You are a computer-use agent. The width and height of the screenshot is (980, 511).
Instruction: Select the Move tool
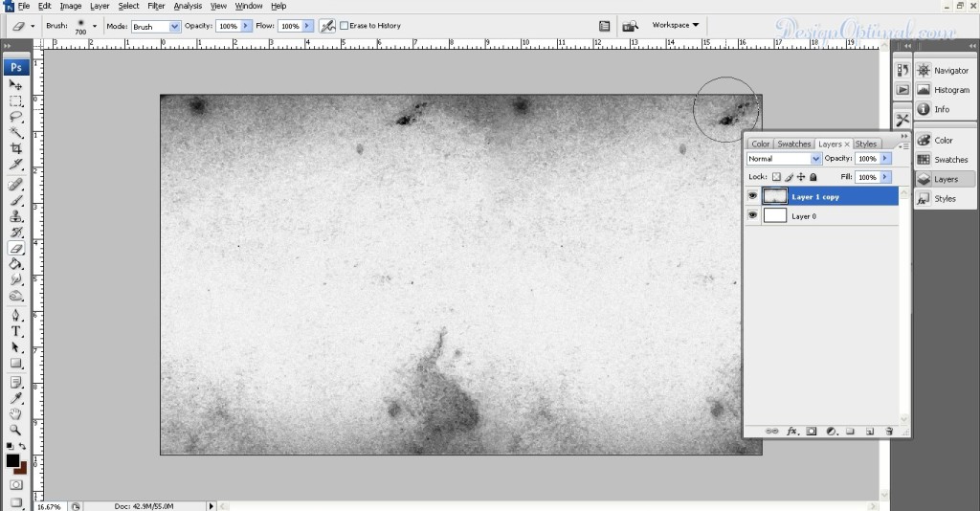15,85
